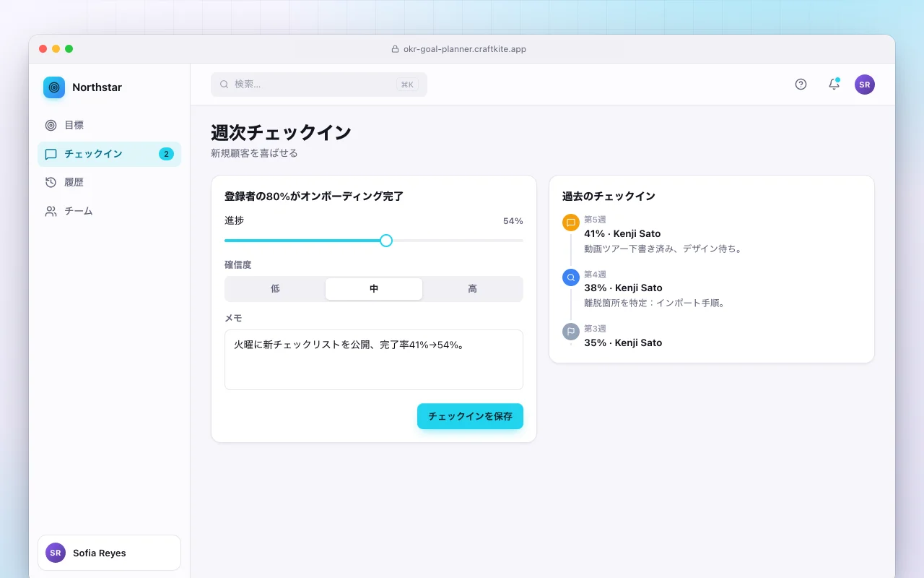Click the 確信度 label
Image resolution: width=924 pixels, height=578 pixels.
238,265
